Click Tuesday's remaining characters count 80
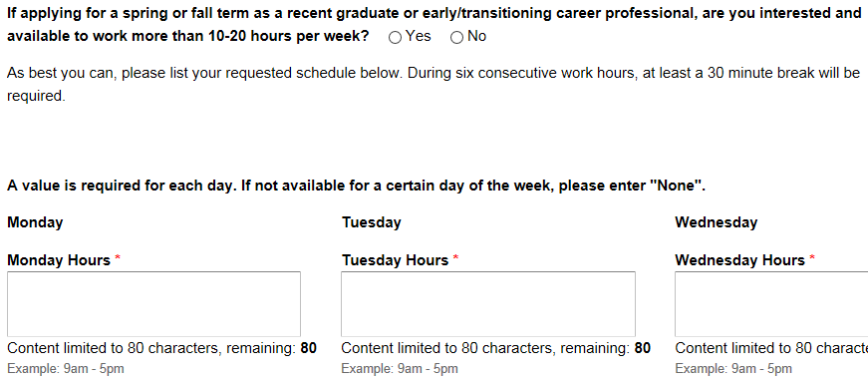Screen dimensions: 868x380 [x=643, y=348]
